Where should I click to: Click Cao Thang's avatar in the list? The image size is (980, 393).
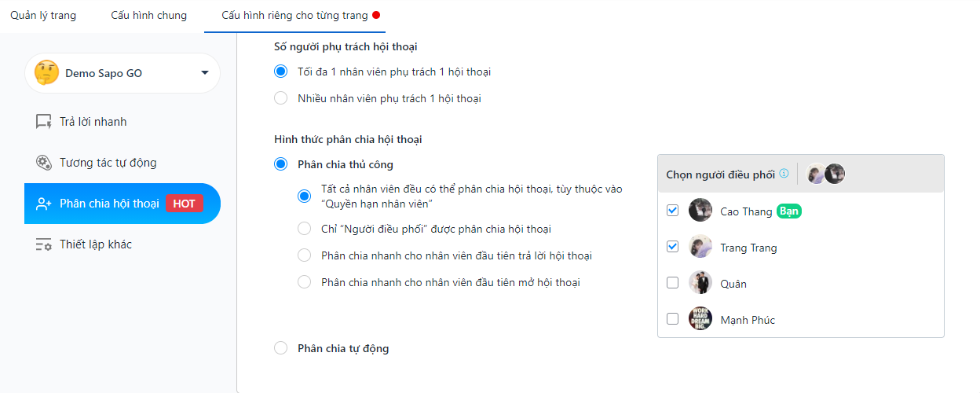click(x=700, y=211)
